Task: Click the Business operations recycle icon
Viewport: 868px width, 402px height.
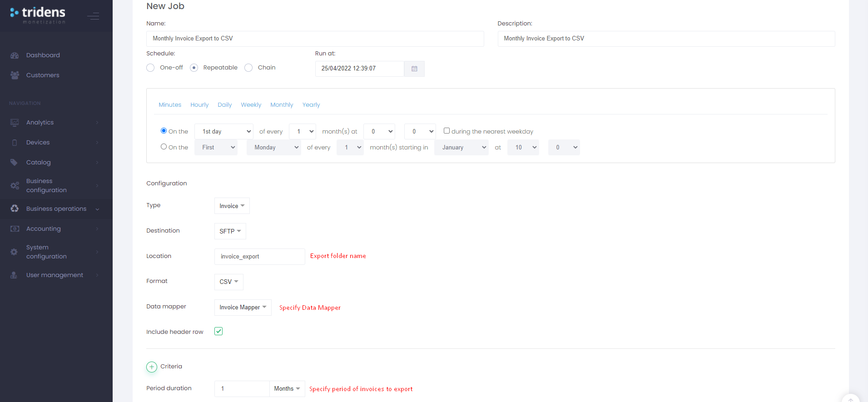Action: [x=15, y=209]
